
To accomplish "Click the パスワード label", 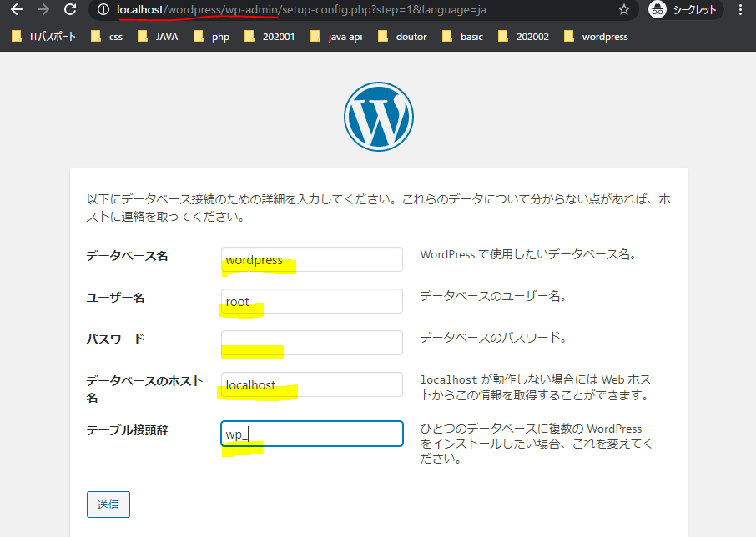I will (115, 339).
